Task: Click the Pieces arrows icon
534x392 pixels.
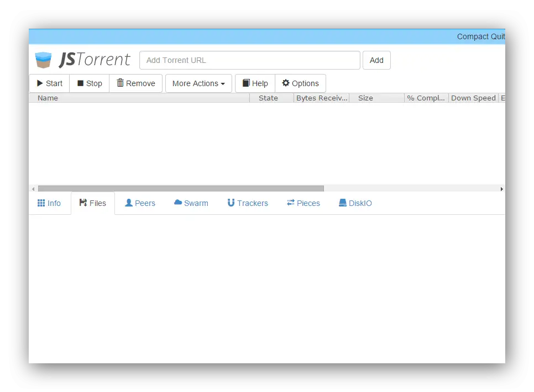Action: click(291, 203)
